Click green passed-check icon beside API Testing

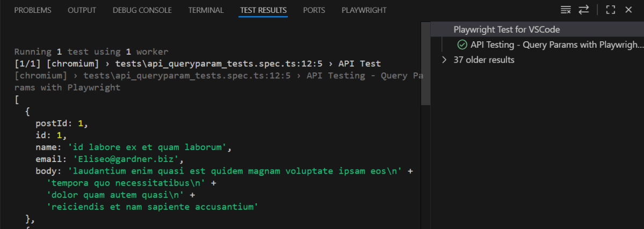coord(461,45)
